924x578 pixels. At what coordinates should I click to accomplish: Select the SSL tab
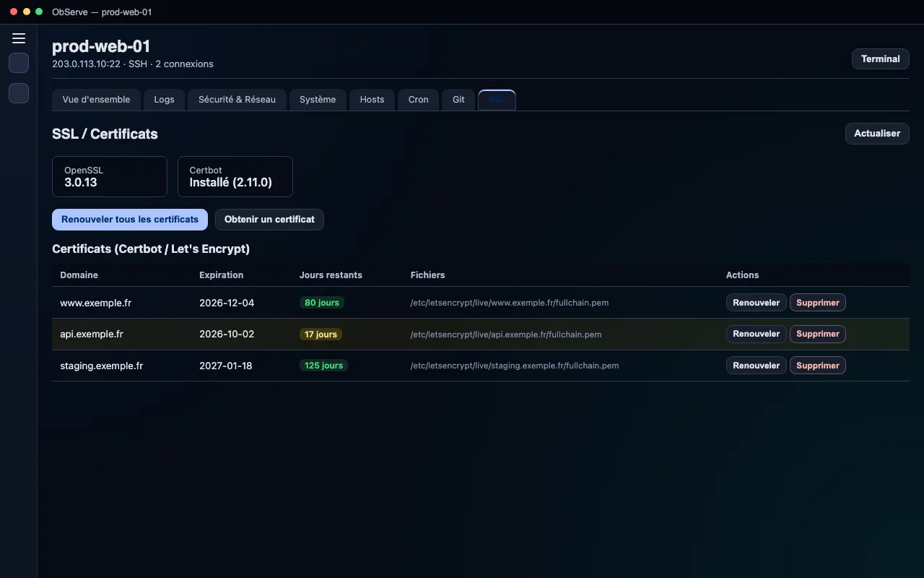497,100
